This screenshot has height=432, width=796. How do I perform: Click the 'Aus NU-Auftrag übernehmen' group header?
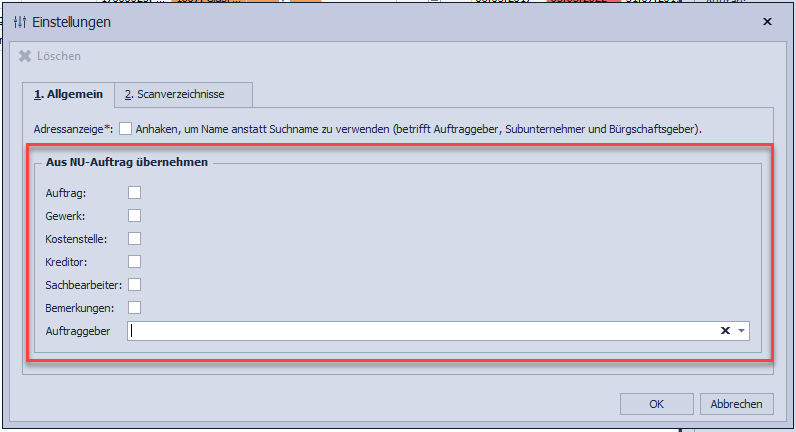tap(127, 162)
